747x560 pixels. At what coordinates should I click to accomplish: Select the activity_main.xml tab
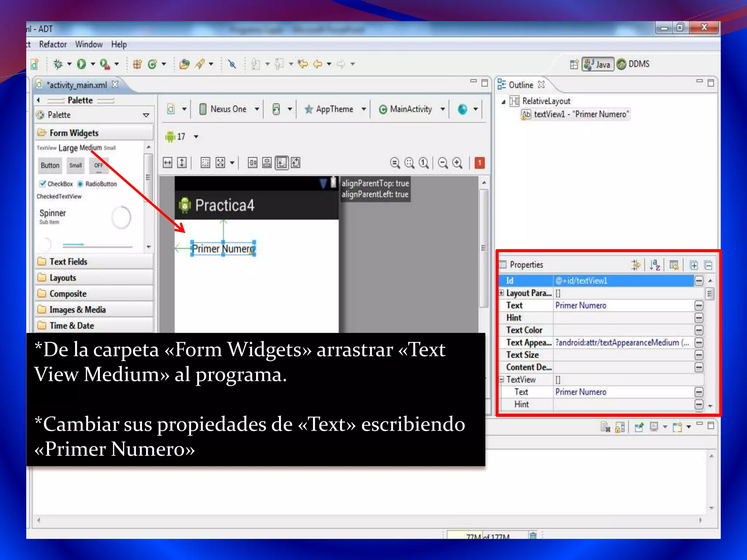tap(77, 85)
